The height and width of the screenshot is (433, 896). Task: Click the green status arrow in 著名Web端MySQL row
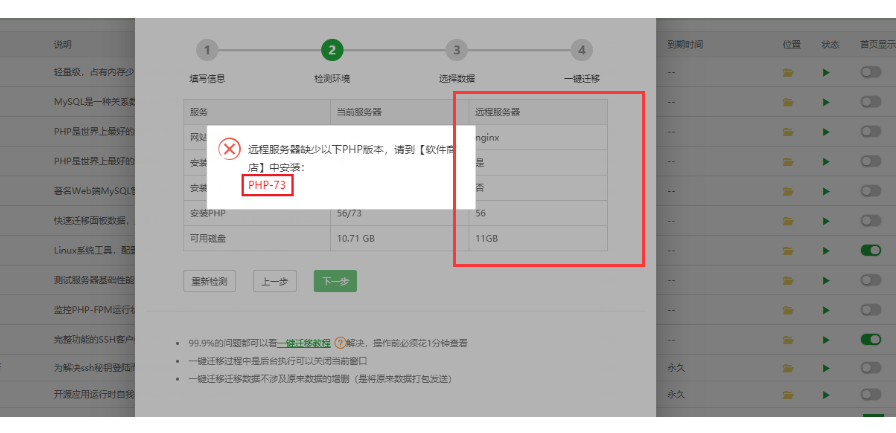826,191
